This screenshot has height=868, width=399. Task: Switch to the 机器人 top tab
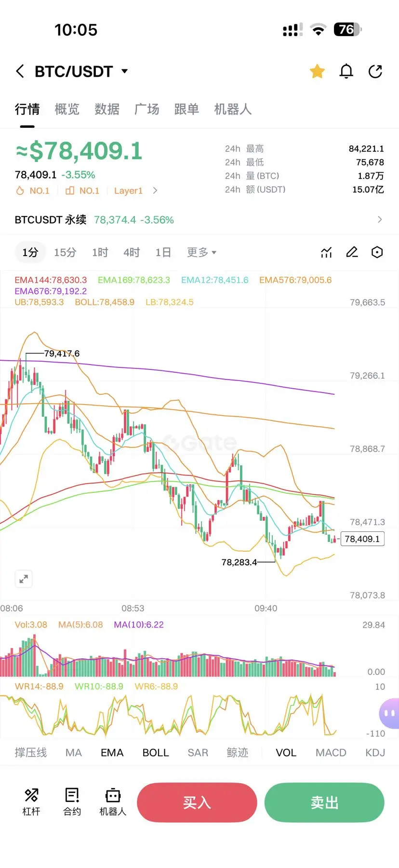click(x=233, y=109)
